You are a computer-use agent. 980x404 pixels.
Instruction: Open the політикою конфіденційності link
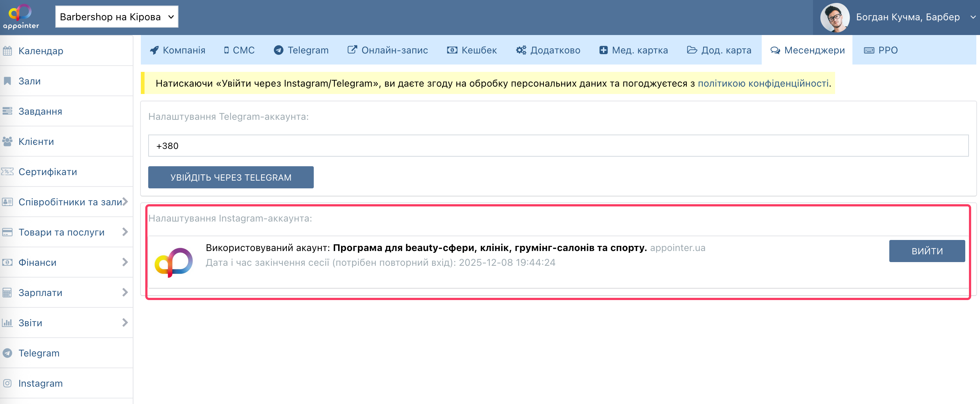[763, 83]
